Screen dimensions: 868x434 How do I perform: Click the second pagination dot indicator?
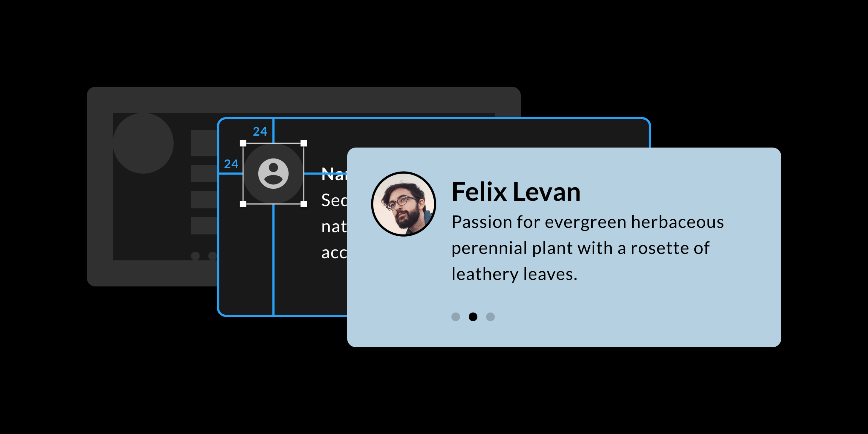pyautogui.click(x=473, y=317)
